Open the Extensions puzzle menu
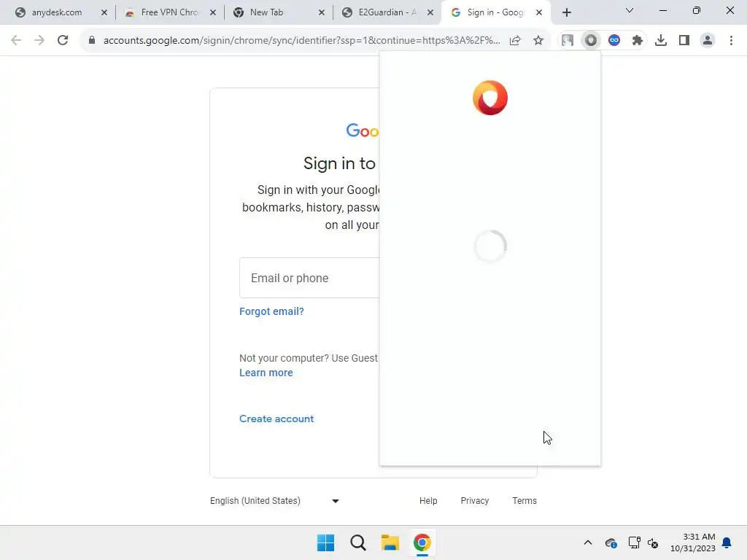747x560 pixels. click(x=638, y=41)
